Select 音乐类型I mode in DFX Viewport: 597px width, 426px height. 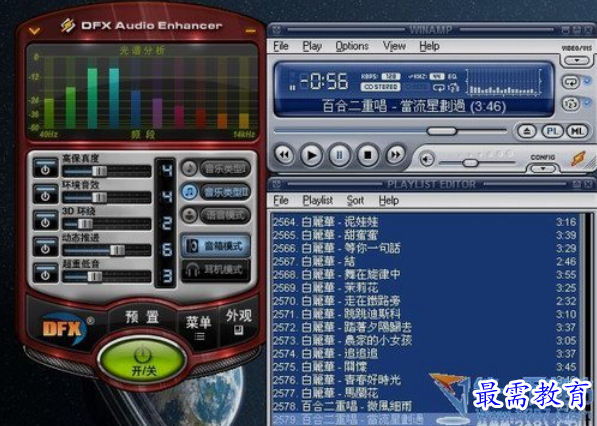pyautogui.click(x=225, y=169)
